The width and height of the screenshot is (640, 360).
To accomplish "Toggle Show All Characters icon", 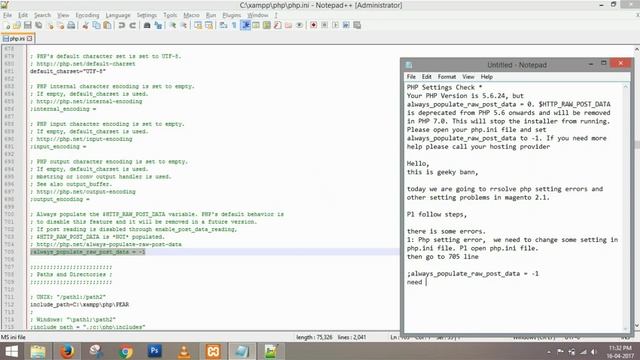I will point(234,25).
